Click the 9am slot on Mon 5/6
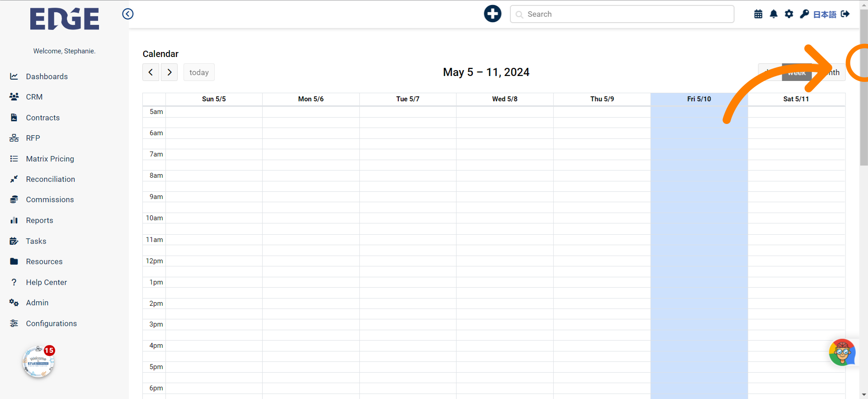 (311, 197)
